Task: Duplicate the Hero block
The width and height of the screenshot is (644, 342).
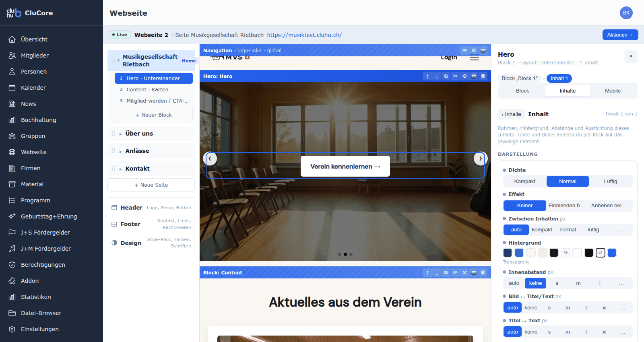Action: 446,76
